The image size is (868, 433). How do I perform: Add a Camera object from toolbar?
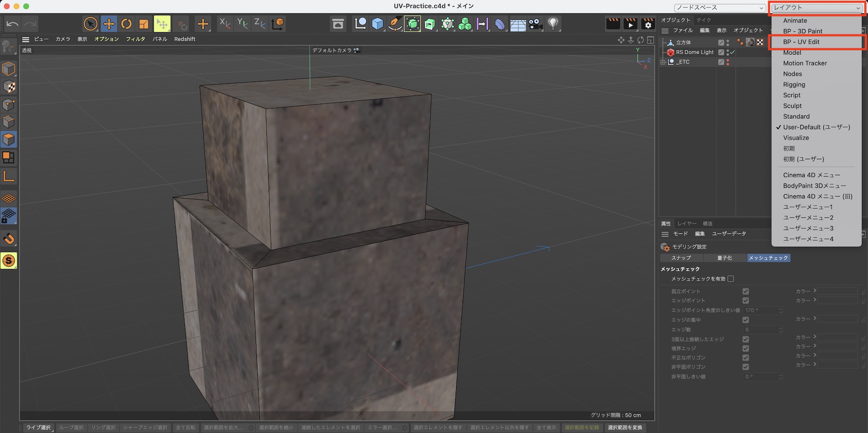536,24
